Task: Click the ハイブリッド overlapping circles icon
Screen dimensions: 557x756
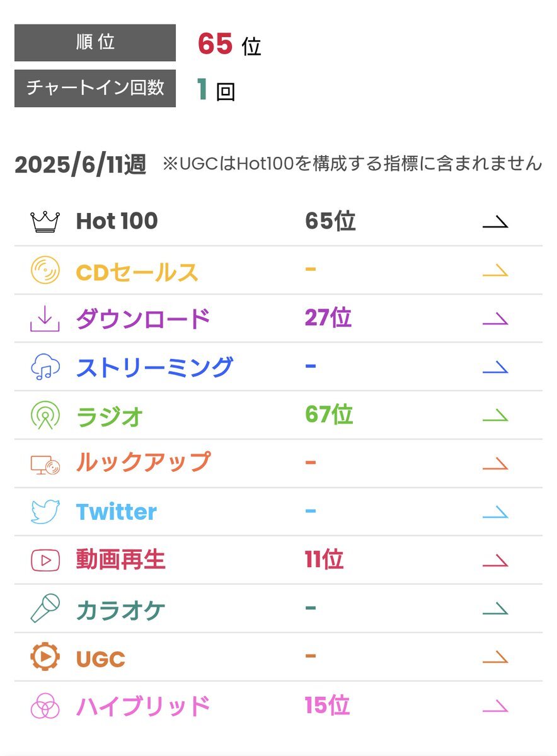Action: 45,706
